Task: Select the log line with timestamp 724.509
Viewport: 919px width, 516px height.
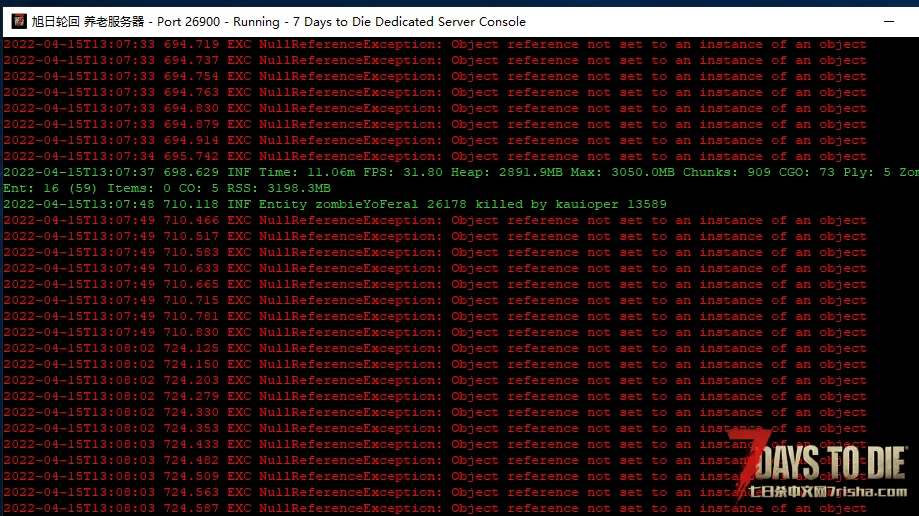Action: click(x=435, y=476)
